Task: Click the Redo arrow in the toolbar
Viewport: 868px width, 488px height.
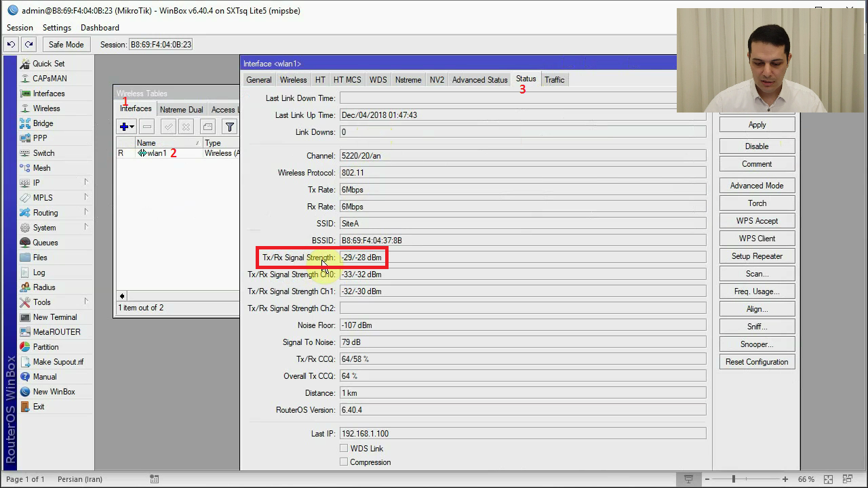Action: (28, 45)
